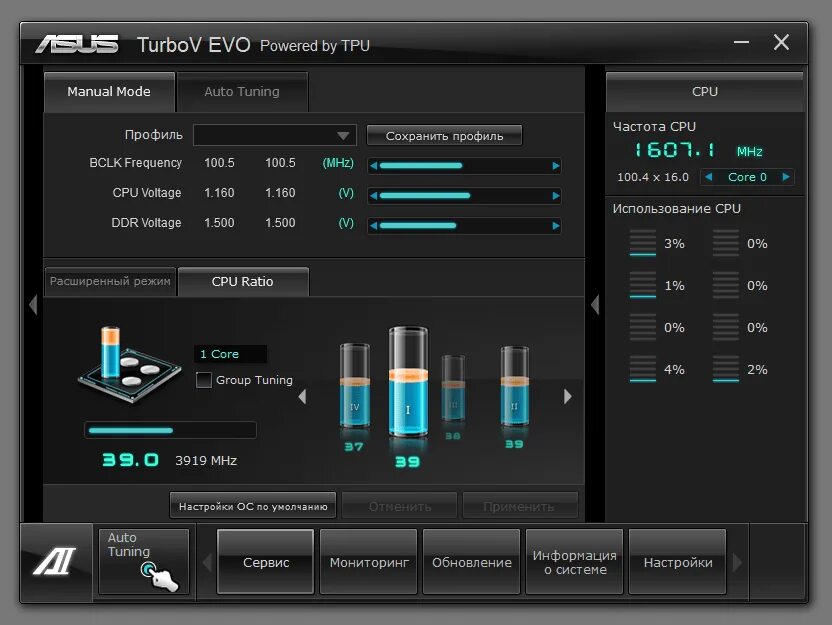
Task: Switch to next core after Core 0
Action: tap(786, 177)
